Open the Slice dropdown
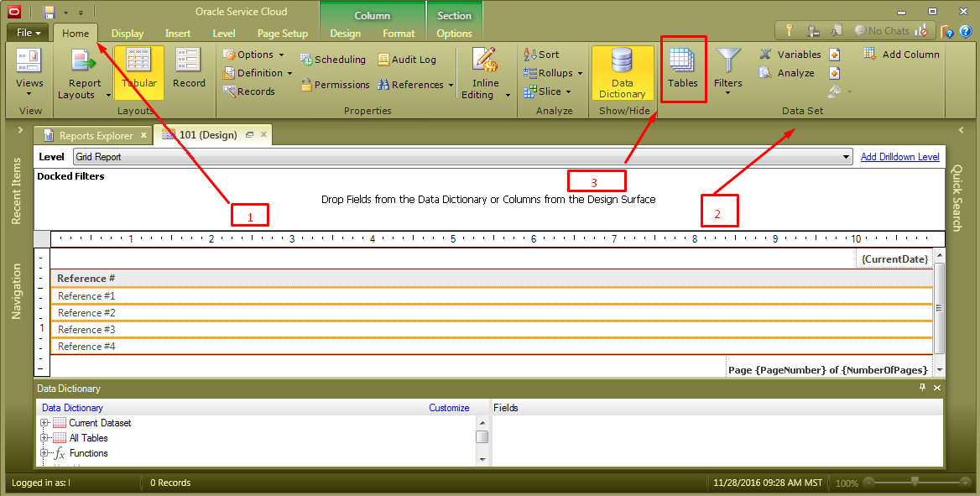Image resolution: width=980 pixels, height=496 pixels. (547, 91)
